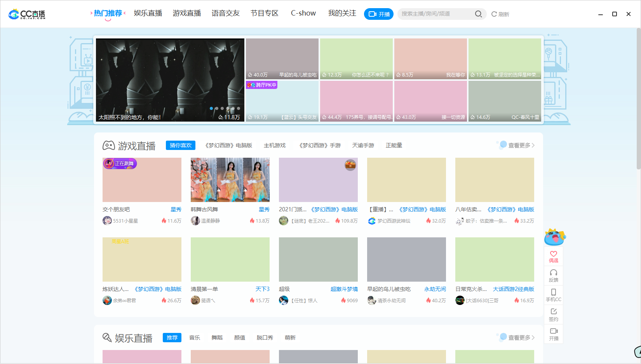Image resolution: width=641 pixels, height=364 pixels.
Task: Select the 猜你喜欢 filter in 游戏直播
Action: pos(180,145)
